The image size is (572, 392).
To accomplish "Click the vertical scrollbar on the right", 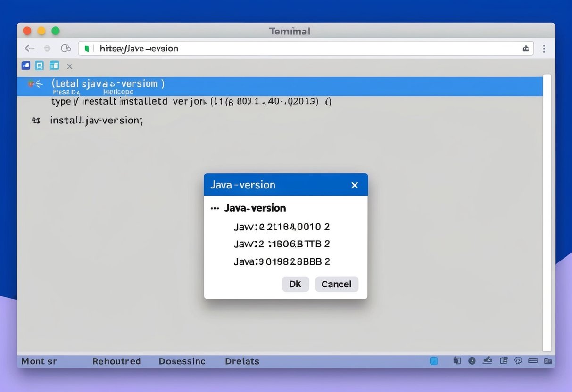I will 547,212.
